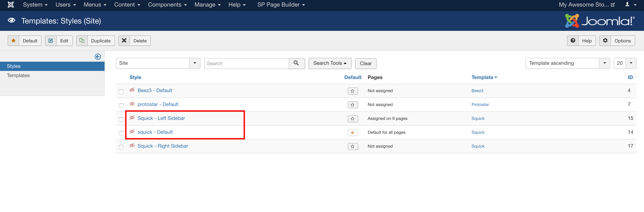Click into the Search input field
Viewport: 644px width, 212px height.
point(246,63)
